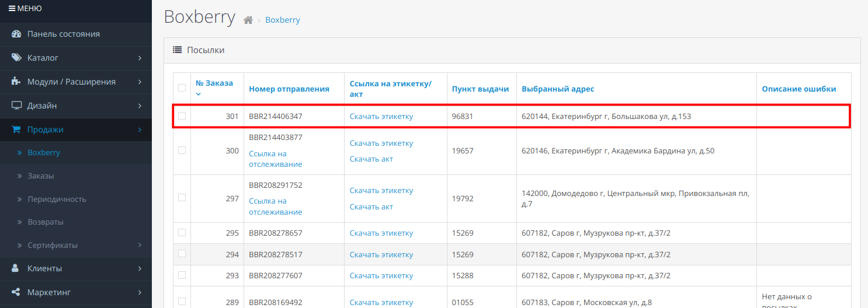
Task: Click the user icon beside Клиенты
Action: 16,268
